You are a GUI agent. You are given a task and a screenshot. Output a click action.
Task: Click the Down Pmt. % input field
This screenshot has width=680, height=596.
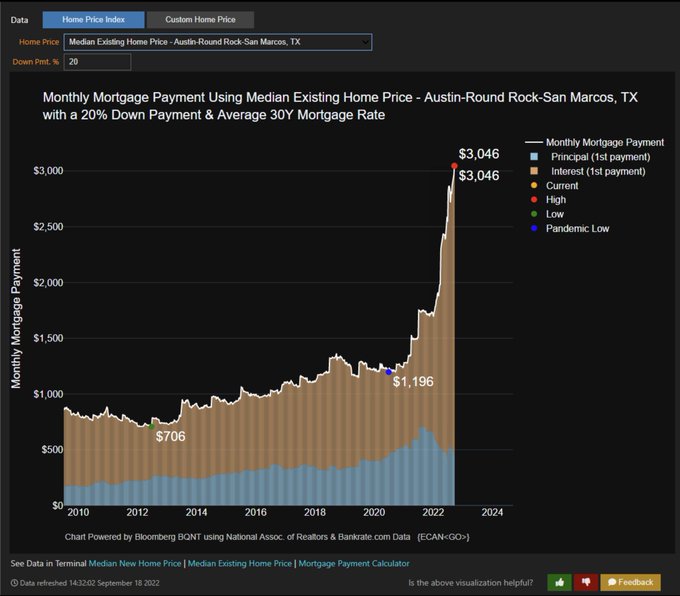pos(97,62)
